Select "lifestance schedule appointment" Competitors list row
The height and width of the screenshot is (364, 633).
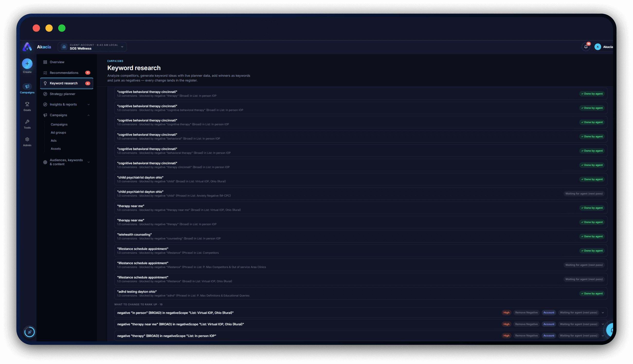361,251
